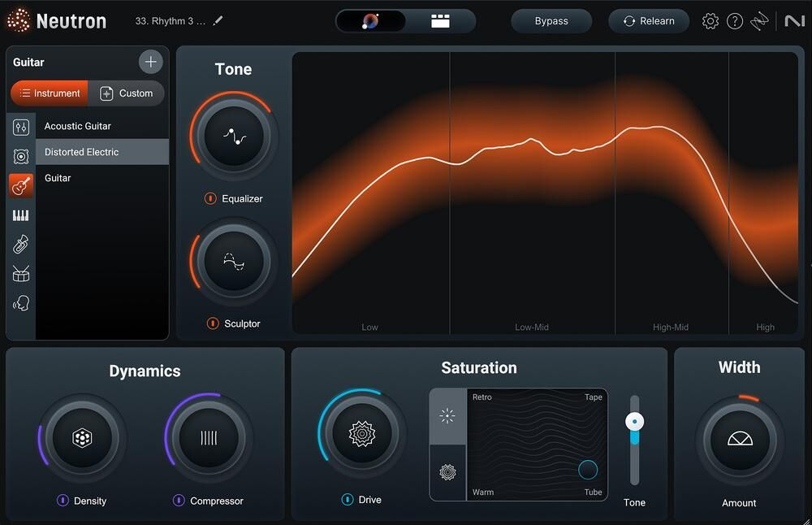Disable the Compressor power toggle
812x525 pixels.
(x=179, y=501)
